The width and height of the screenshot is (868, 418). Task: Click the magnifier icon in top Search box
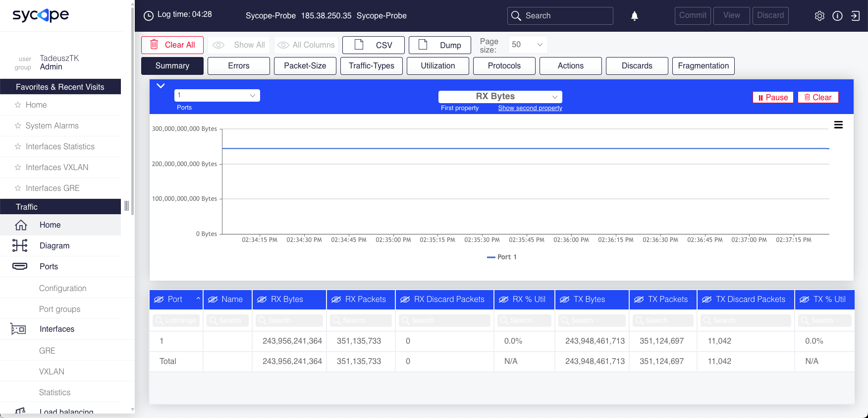(516, 16)
